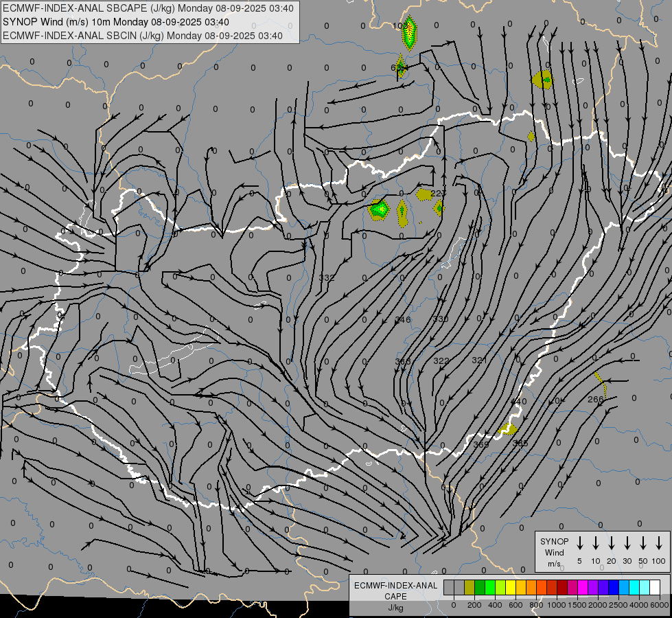Click the 600 label on the CAPE scale
672x618 pixels.
(515, 605)
